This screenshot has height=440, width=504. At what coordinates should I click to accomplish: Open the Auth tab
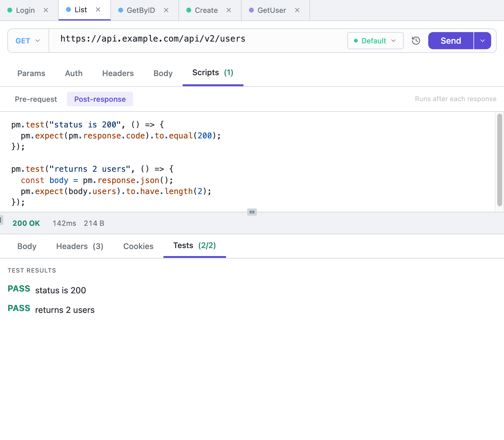point(74,73)
